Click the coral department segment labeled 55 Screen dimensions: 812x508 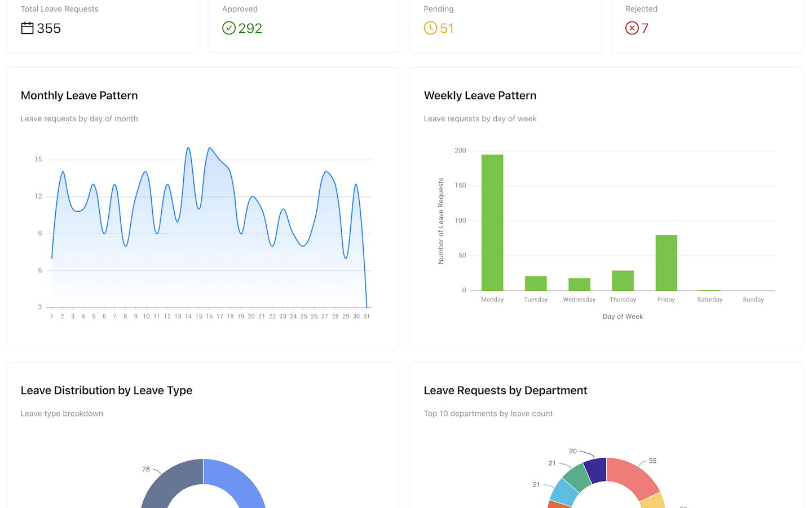[x=633, y=477]
